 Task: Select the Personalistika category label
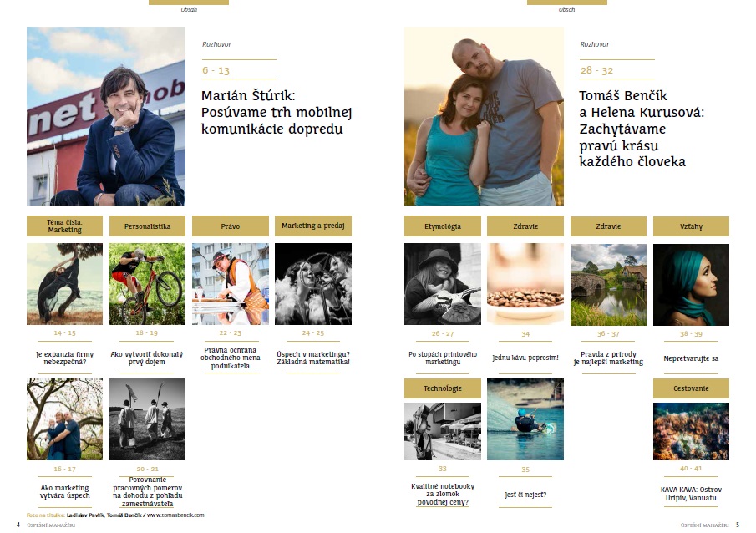pyautogui.click(x=148, y=226)
